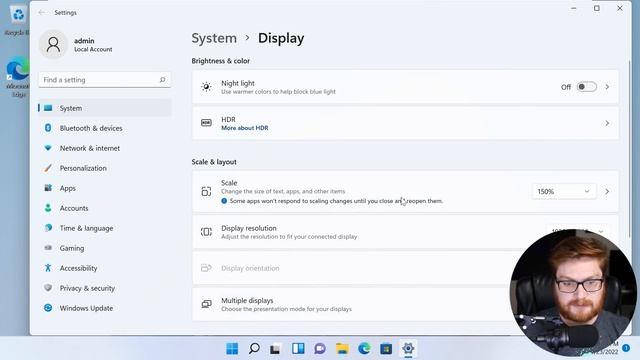Open the Scale 150% dropdown
The height and width of the screenshot is (360, 640).
(x=563, y=191)
